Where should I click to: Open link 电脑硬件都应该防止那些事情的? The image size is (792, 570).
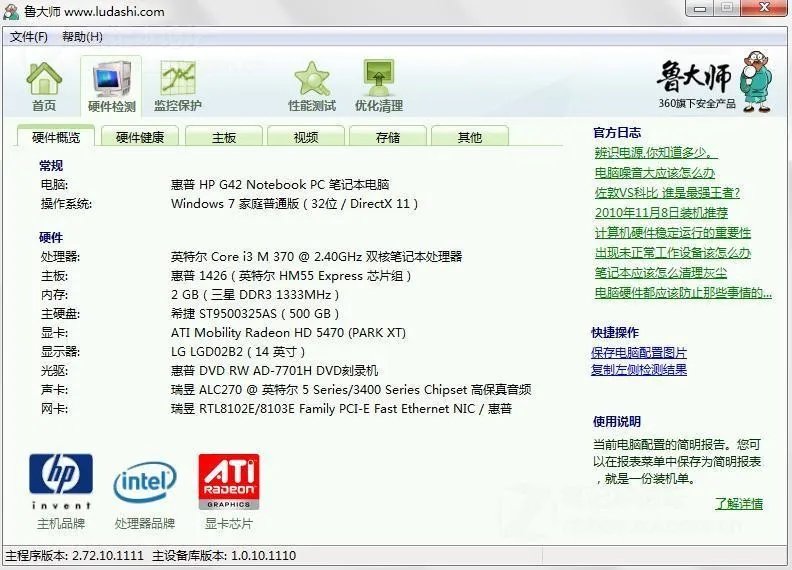[683, 293]
